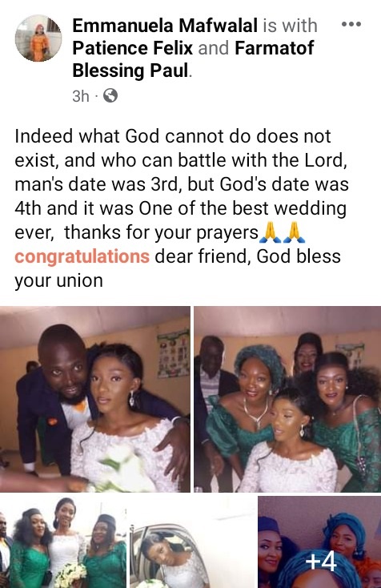The width and height of the screenshot is (381, 588).
Task: Tap the highlighted word congratulations
Action: 82,256
